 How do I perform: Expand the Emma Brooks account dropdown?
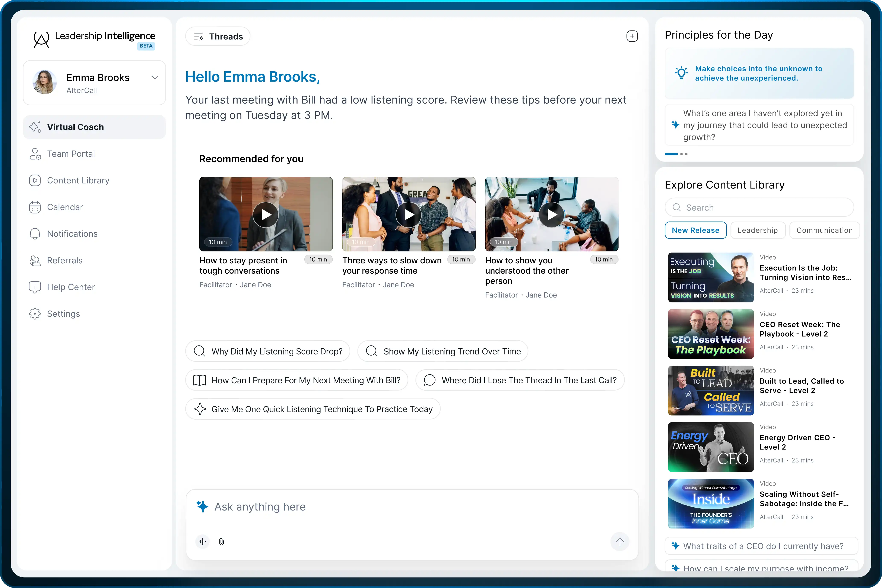[x=155, y=78]
